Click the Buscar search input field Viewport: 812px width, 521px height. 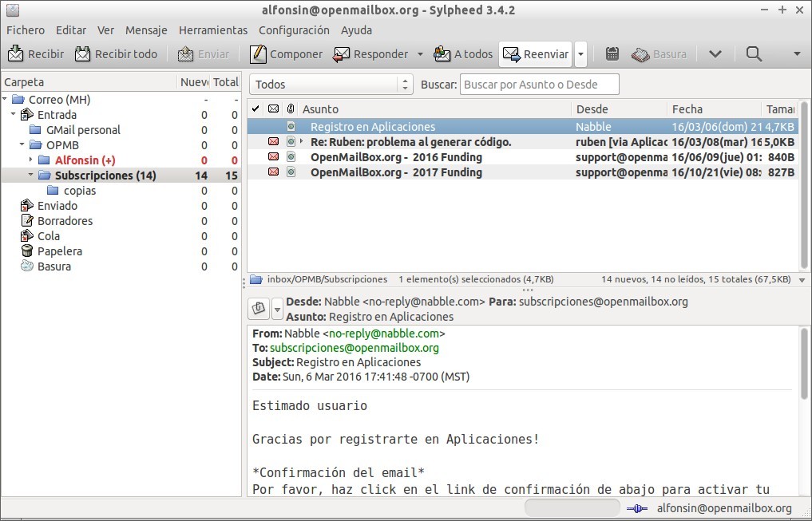tap(539, 85)
